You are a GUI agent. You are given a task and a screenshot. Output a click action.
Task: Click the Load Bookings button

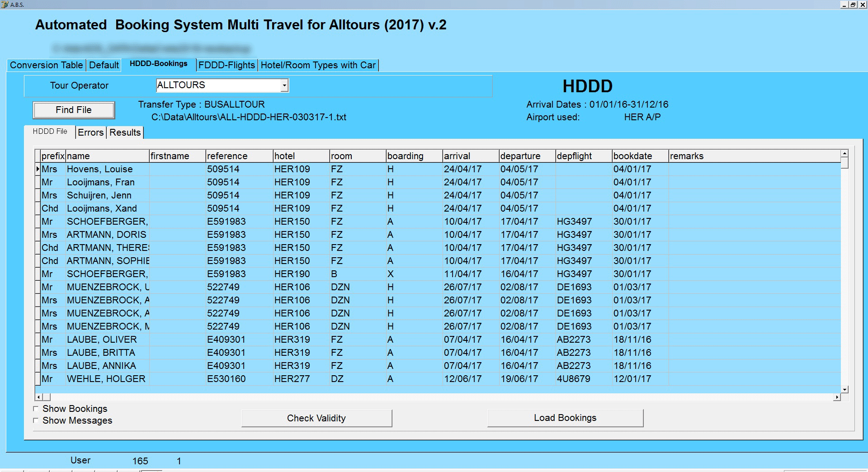565,418
